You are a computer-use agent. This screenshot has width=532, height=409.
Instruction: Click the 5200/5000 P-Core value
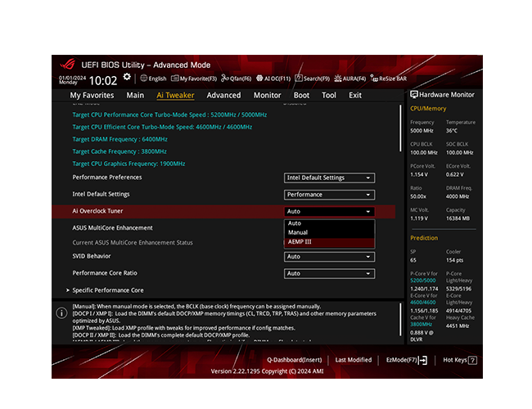point(423,281)
